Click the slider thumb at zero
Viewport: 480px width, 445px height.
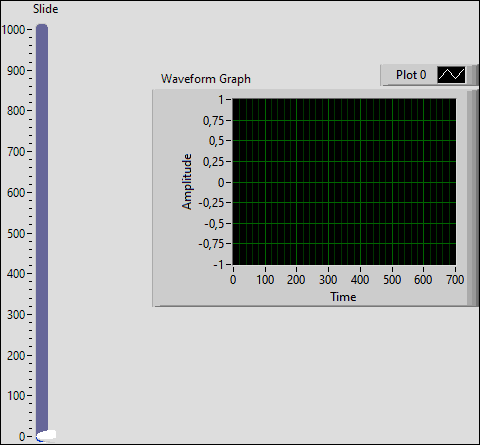coord(46,435)
